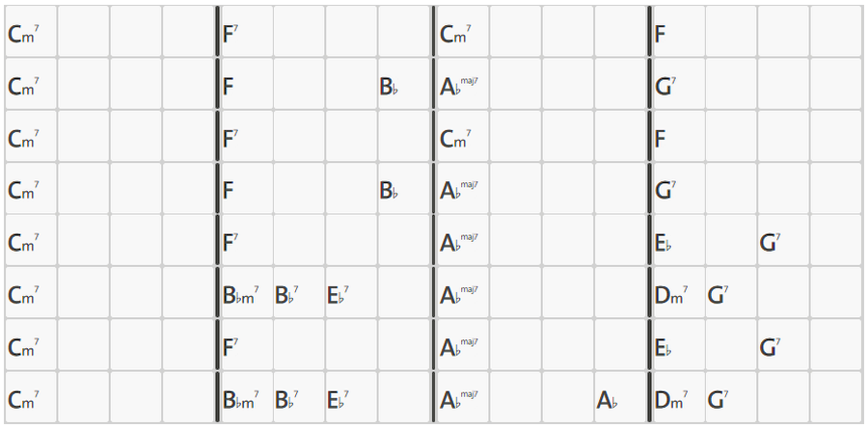Select the G7 chord in the fourth row
Image resolution: width=868 pixels, height=428 pixels.
pyautogui.click(x=665, y=191)
